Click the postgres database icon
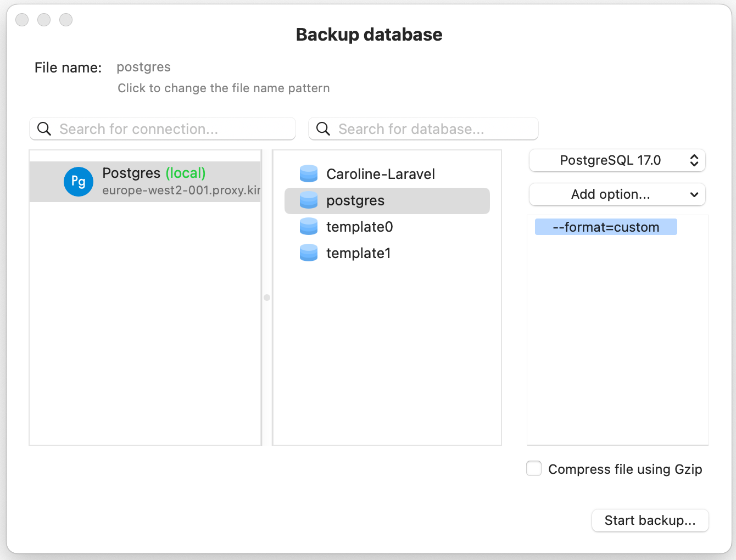Image resolution: width=736 pixels, height=560 pixels. pos(309,200)
